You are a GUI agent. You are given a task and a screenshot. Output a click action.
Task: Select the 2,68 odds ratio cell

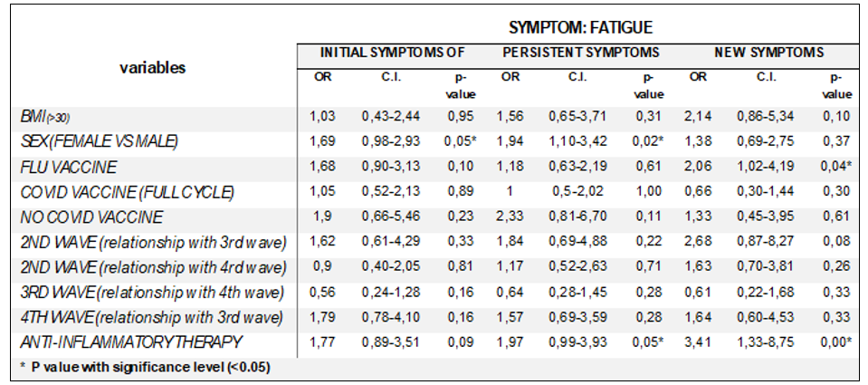698,242
